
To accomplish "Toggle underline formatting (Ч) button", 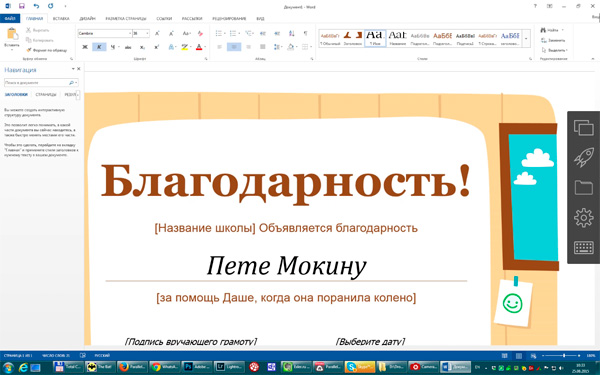I will [113, 47].
